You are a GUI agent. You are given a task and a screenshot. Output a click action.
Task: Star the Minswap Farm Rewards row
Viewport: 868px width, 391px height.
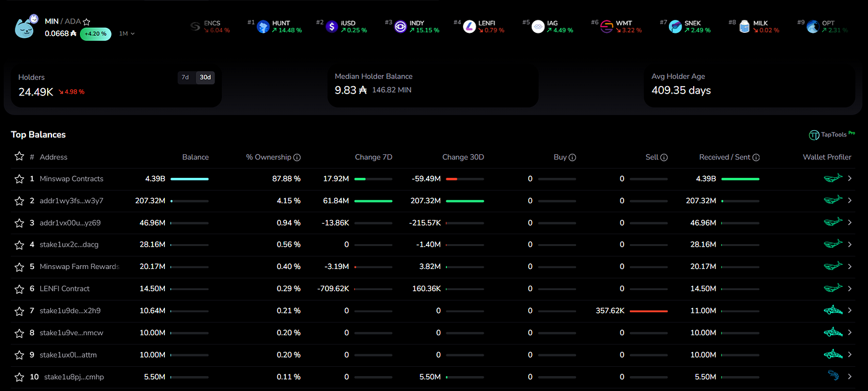click(19, 267)
